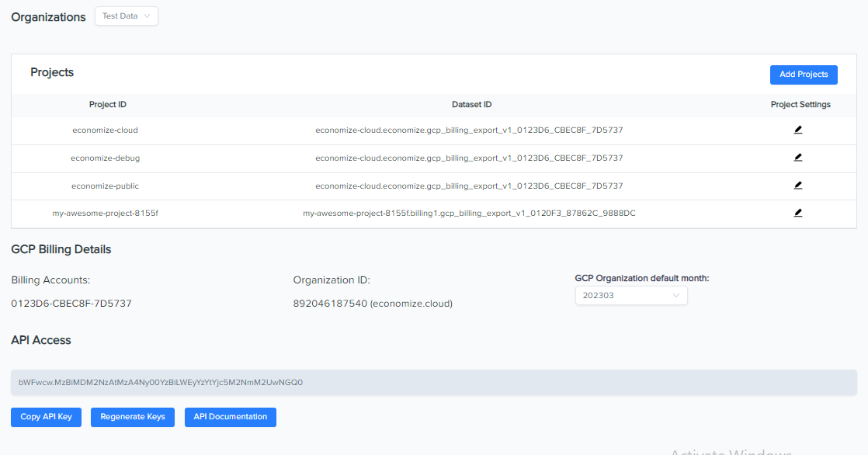Select economize-debug project ID cell
Viewport: 868px width, 455px height.
point(105,158)
